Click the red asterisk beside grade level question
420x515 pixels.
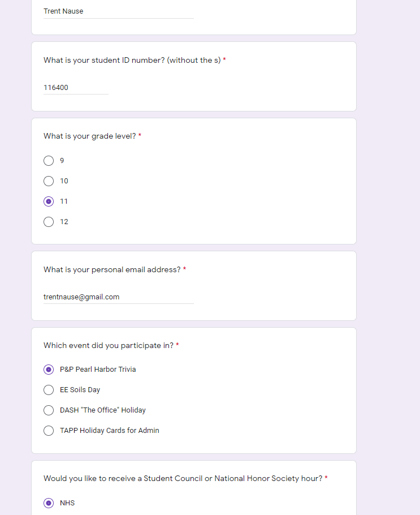click(140, 136)
